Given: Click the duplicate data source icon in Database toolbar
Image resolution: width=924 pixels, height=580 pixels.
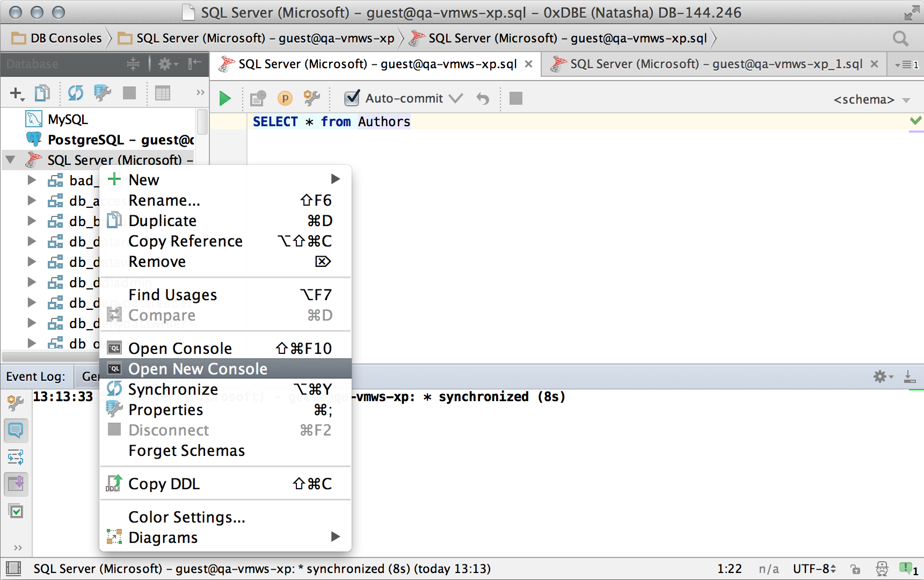Looking at the screenshot, I should click(x=42, y=93).
